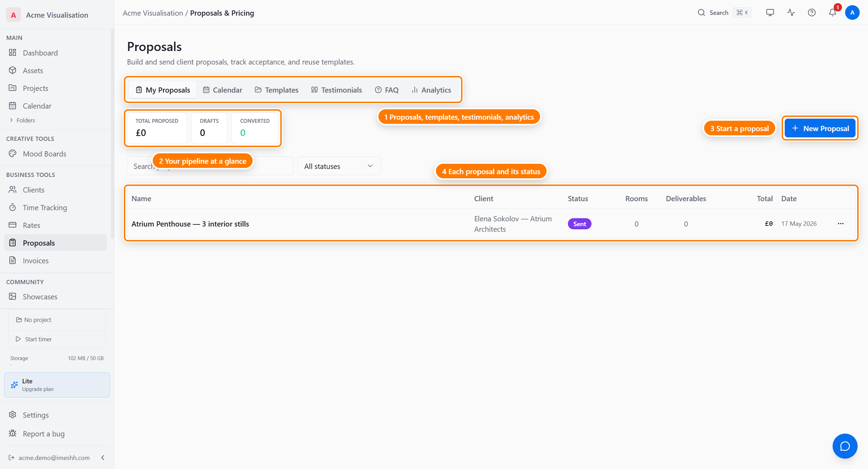Switch to proposals Calendar tab

[223, 90]
